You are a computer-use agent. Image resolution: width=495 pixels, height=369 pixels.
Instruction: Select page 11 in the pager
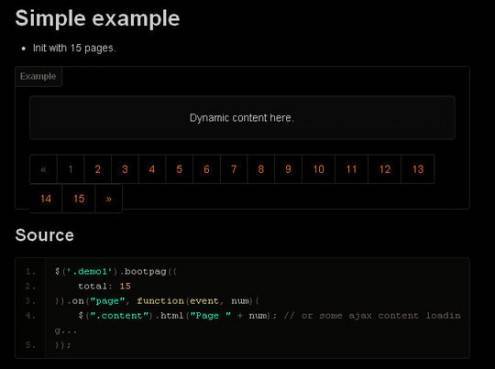click(x=352, y=169)
